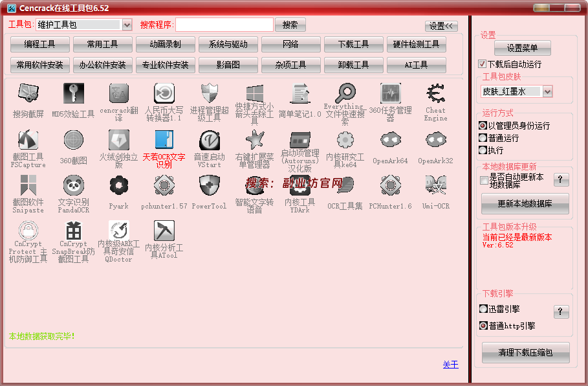Open the 皮肤_红墨水 skin dropdown

[x=547, y=91]
